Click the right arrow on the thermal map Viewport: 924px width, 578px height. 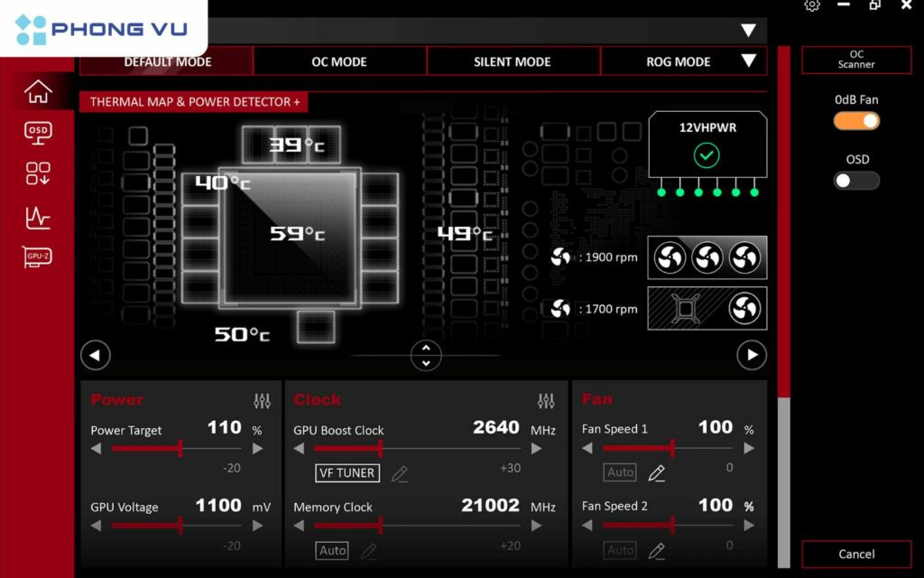[752, 355]
